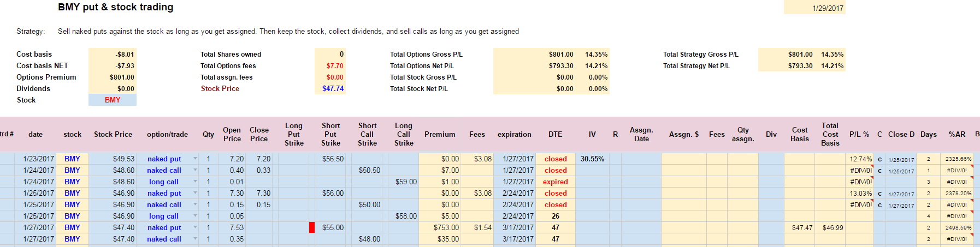The height and width of the screenshot is (247, 980).
Task: Select $793.30 beside Total Strategy Net P/L
Action: (800, 65)
